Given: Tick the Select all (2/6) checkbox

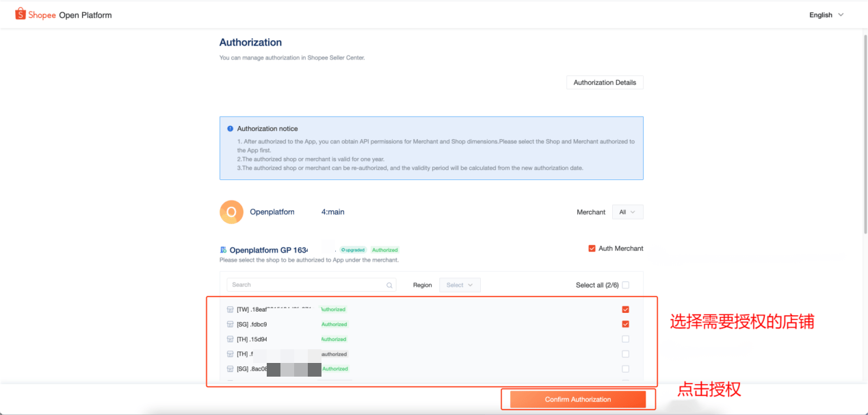Looking at the screenshot, I should click(625, 285).
